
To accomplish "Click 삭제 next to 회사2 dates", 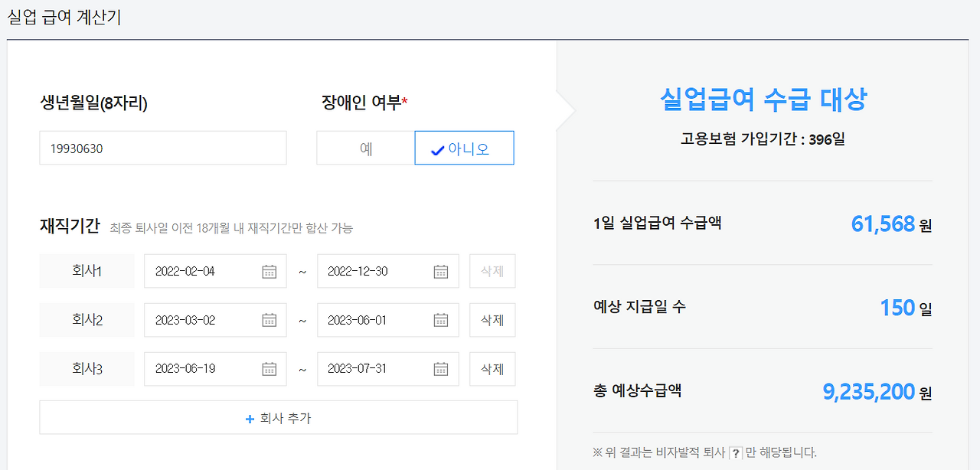I will 492,320.
